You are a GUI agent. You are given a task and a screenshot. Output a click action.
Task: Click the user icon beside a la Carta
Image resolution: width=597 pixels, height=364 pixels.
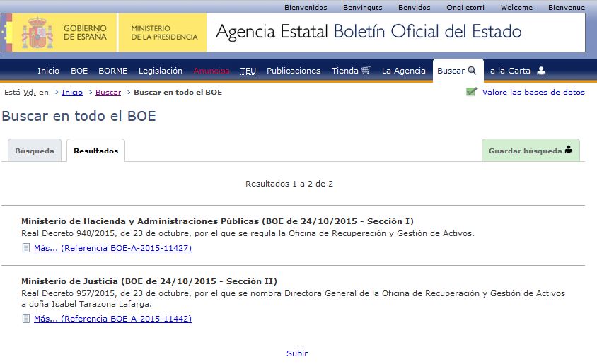541,71
